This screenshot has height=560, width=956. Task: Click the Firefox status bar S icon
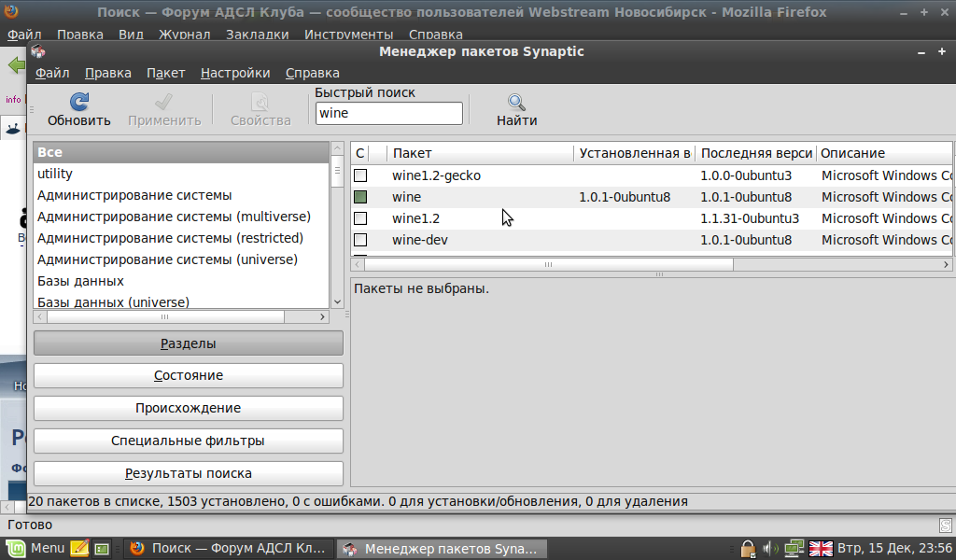click(x=945, y=525)
